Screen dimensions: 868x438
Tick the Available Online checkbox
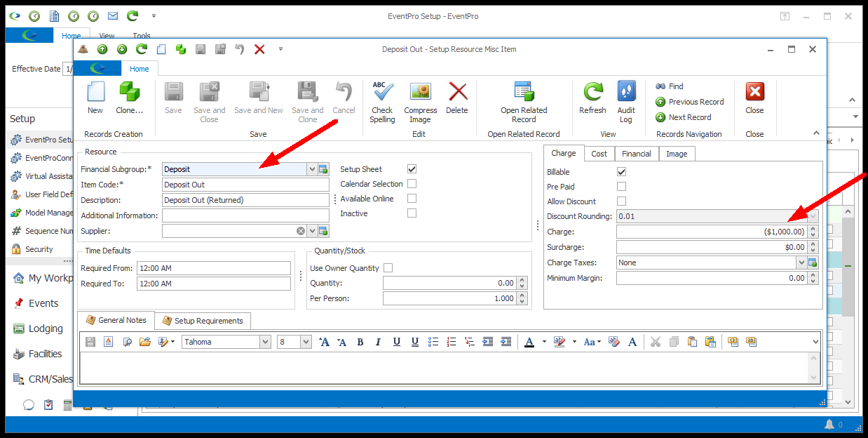(x=412, y=199)
